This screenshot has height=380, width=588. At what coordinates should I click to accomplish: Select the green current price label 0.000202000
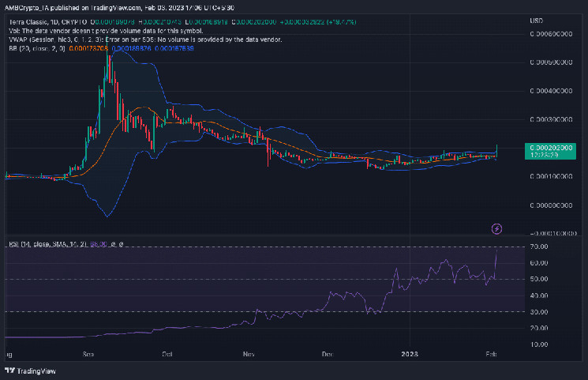click(x=550, y=151)
